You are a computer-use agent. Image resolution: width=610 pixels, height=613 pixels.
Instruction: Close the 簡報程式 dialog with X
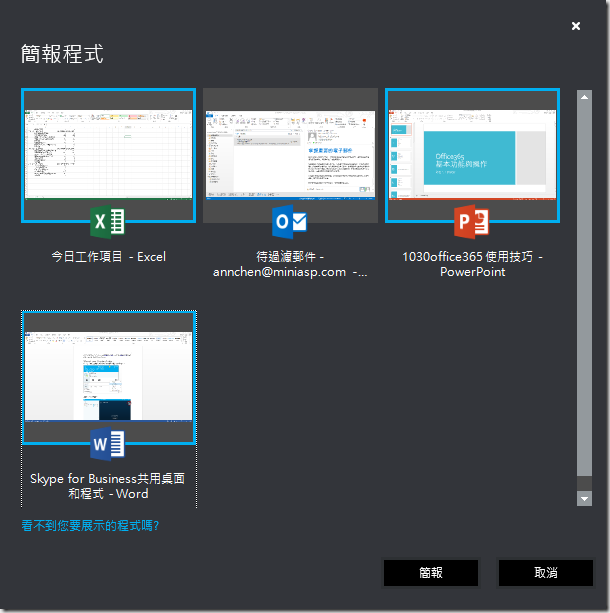(576, 26)
